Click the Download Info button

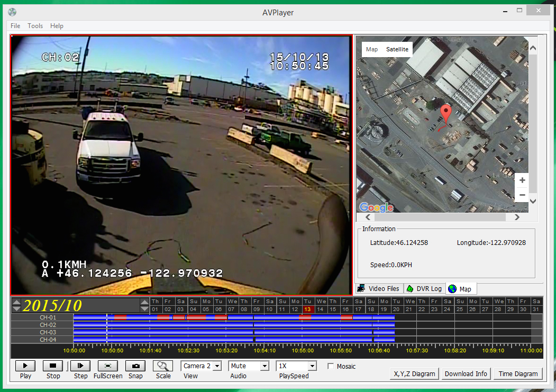(x=466, y=373)
